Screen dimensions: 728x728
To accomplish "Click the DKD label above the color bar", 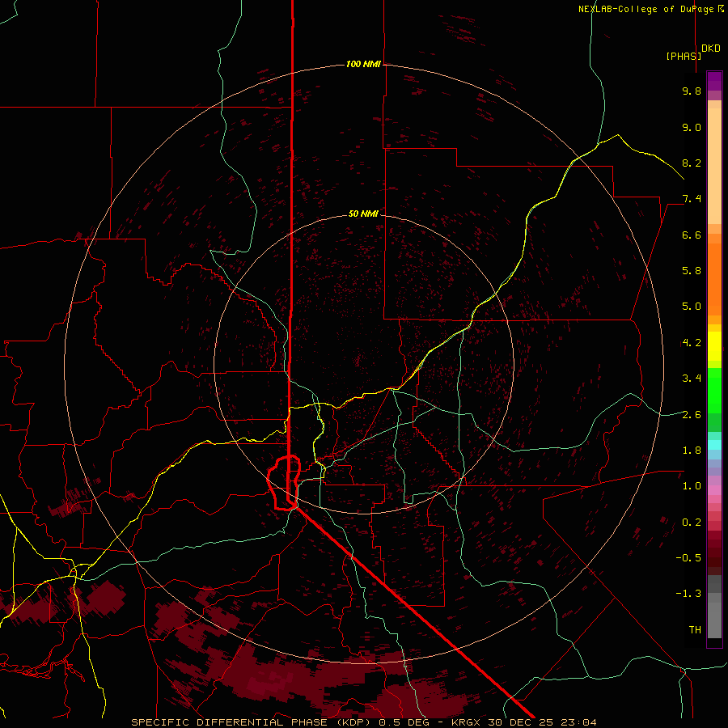I will [x=711, y=49].
